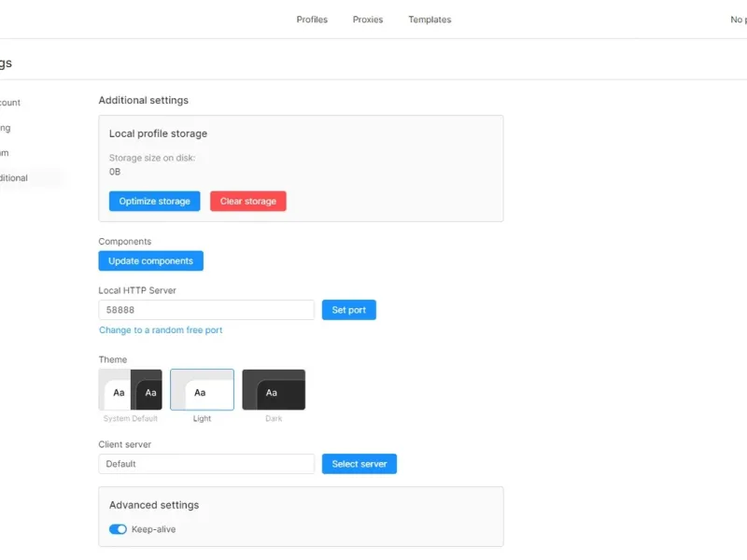Click the Local profile storage heading
The width and height of the screenshot is (747, 560).
(158, 133)
